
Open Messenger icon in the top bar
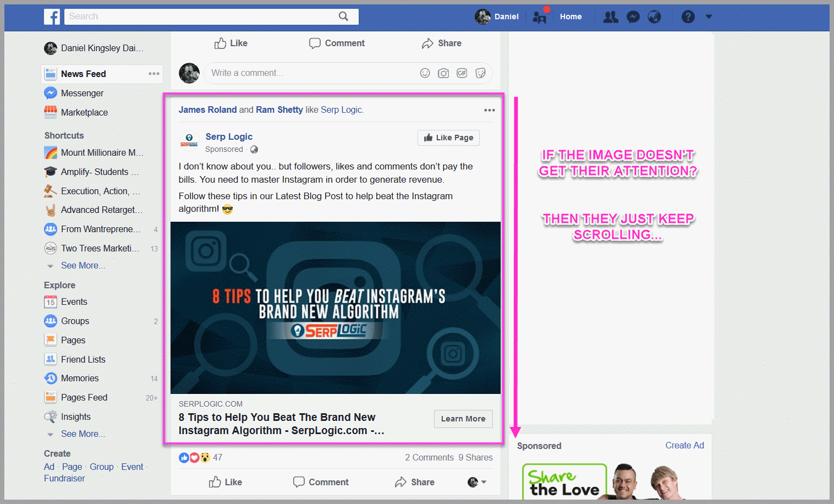click(x=633, y=17)
